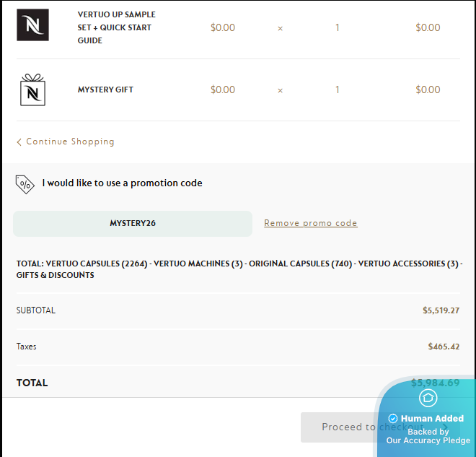476x457 pixels.
Task: Click the × symbol in the Vertuo Up row
Action: (x=281, y=28)
